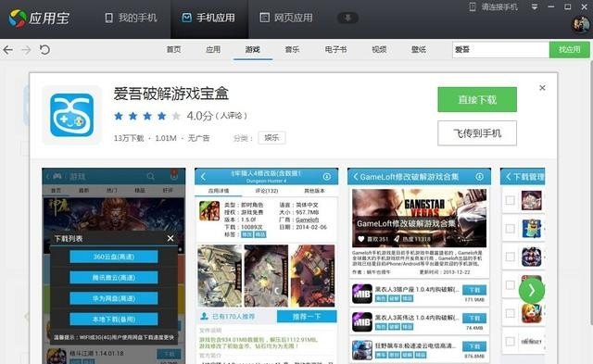Click the heart 喜欢 icon on banner
593x364 pixels.
pos(360,239)
